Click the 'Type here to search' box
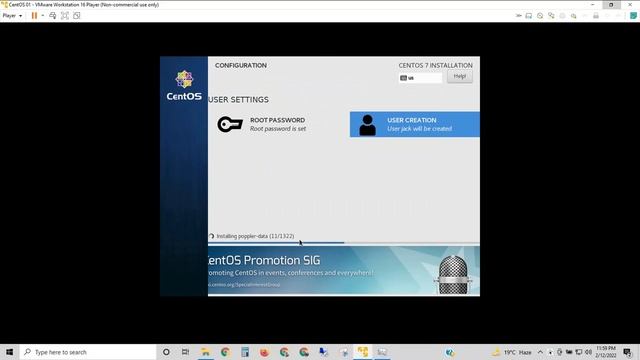Image resolution: width=640 pixels, height=360 pixels. pyautogui.click(x=88, y=352)
